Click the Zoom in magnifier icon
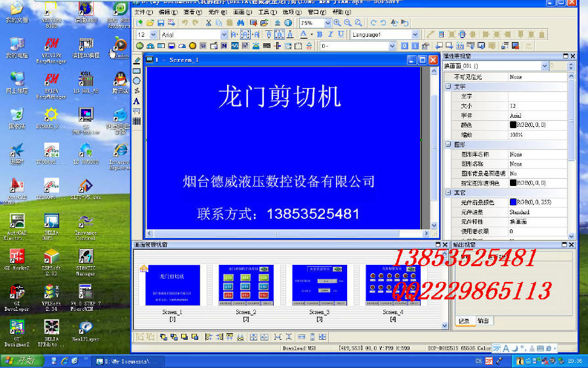The width and height of the screenshot is (588, 368). [337, 23]
